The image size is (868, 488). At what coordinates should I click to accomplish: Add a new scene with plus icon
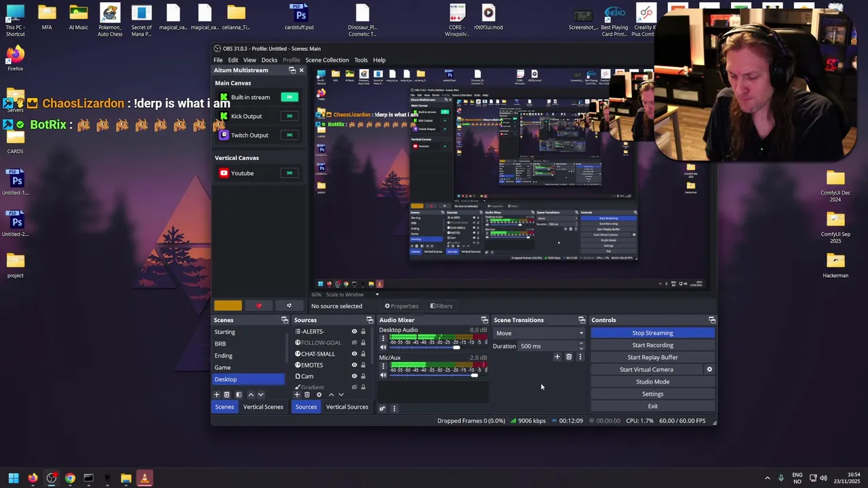[217, 394]
